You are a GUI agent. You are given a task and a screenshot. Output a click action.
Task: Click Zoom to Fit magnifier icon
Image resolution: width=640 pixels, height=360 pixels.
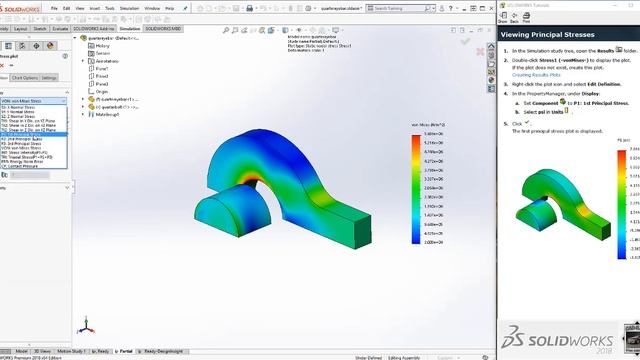226,30
